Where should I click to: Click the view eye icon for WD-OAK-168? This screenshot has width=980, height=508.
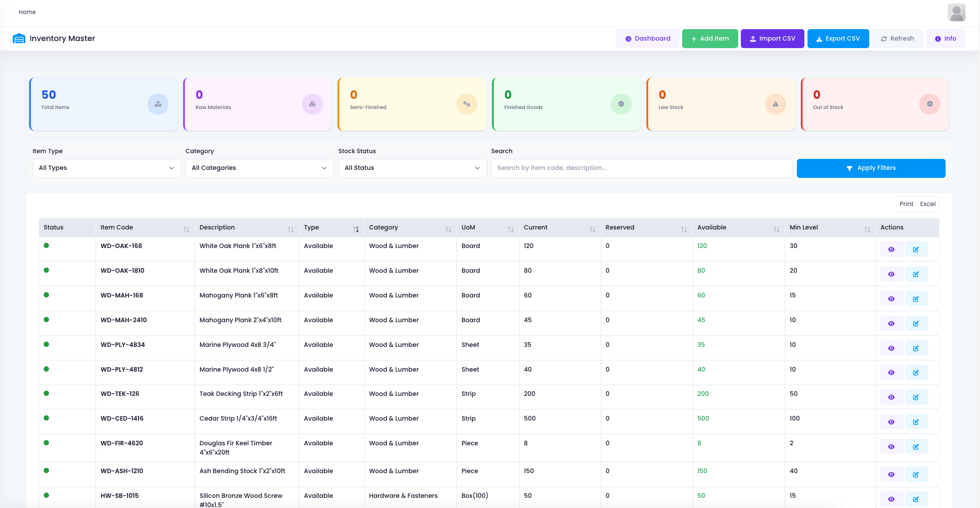point(891,249)
